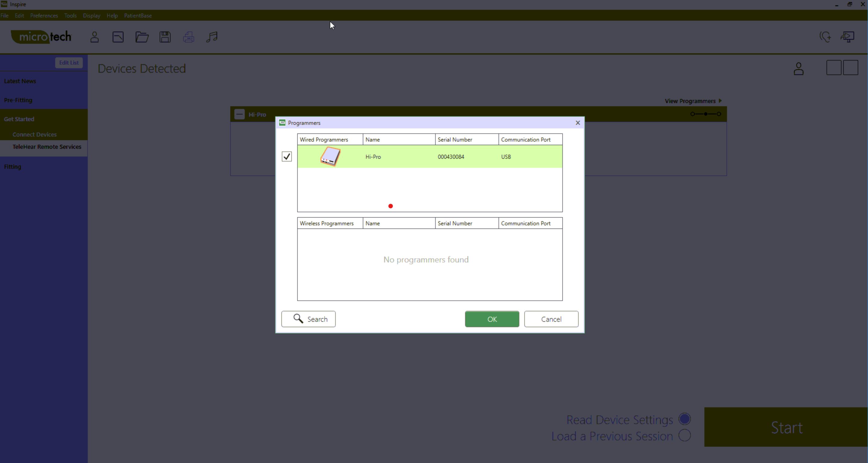868x463 pixels.
Task: Click the person icon beside Devices Detected
Action: tap(799, 69)
